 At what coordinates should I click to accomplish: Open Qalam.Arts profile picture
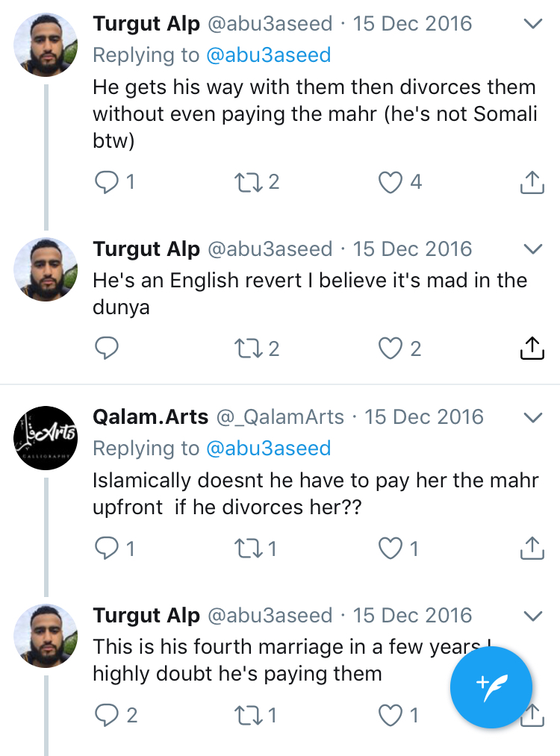click(46, 437)
